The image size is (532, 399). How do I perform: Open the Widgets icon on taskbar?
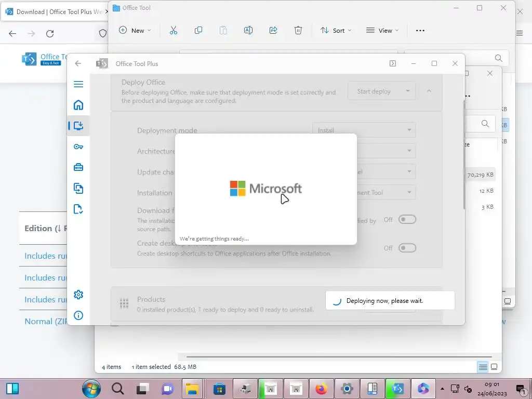12,389
